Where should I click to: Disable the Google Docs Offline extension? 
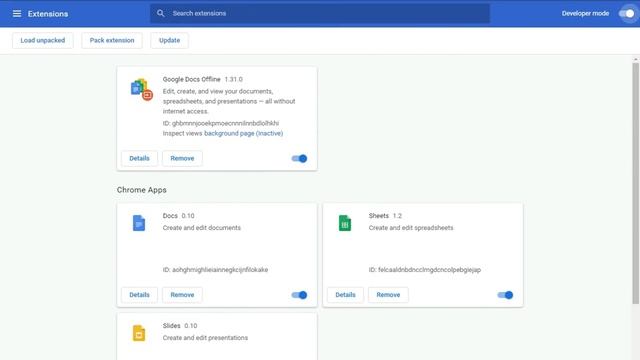point(299,158)
